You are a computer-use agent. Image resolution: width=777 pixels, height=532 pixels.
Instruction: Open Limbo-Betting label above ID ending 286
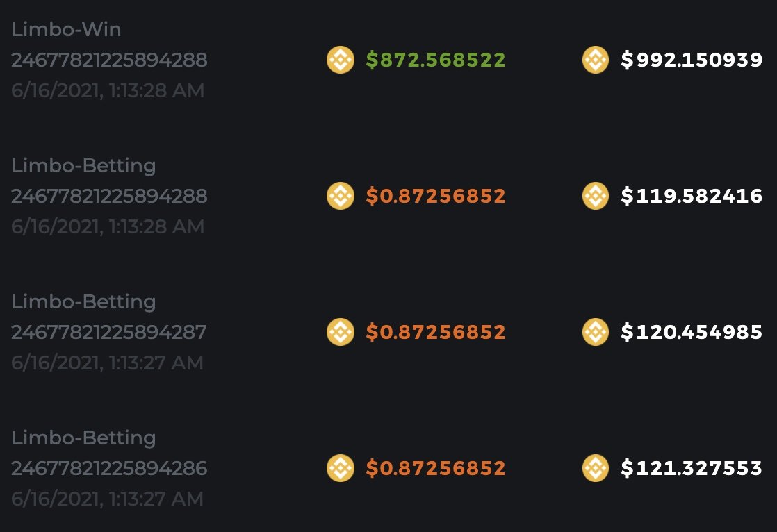[x=84, y=438]
